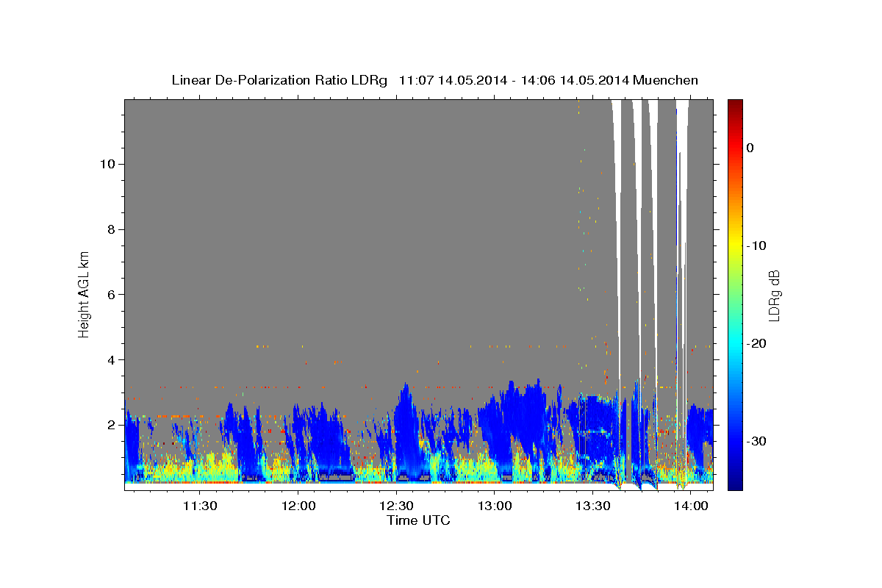
Task: Click the 12:30 time tick label
Action: 396,506
